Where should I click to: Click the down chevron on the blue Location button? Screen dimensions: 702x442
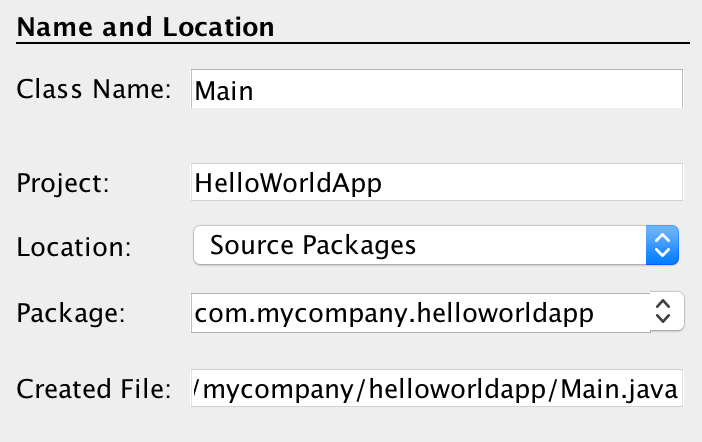(x=662, y=253)
